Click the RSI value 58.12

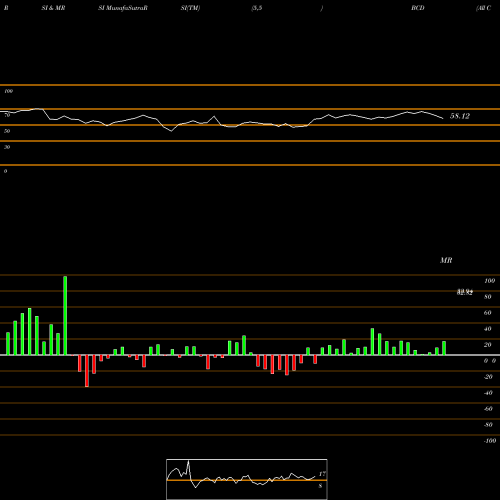[460, 116]
